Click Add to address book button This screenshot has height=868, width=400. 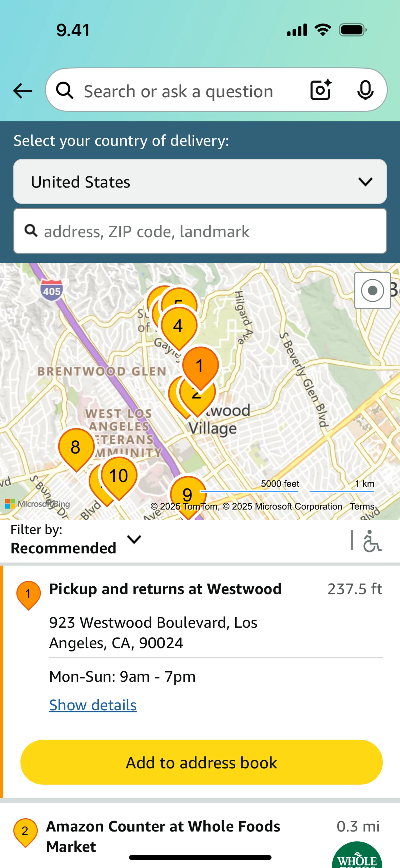click(x=201, y=762)
